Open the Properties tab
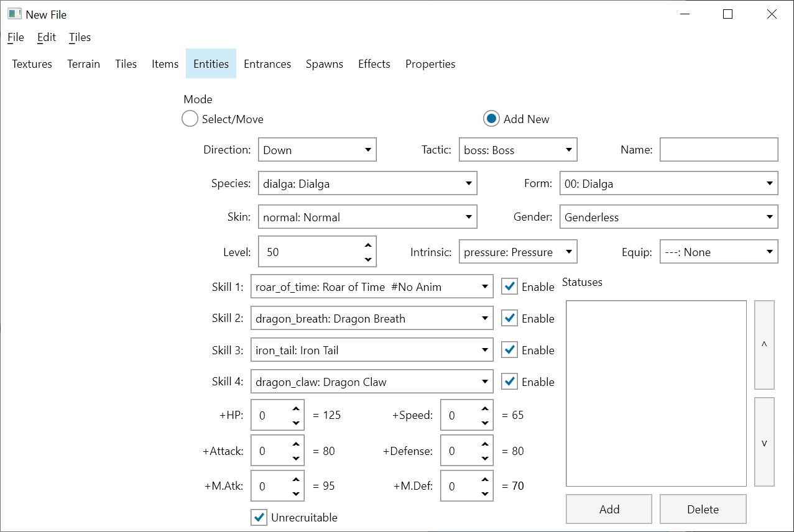Screen dimensions: 794x532 coord(430,64)
